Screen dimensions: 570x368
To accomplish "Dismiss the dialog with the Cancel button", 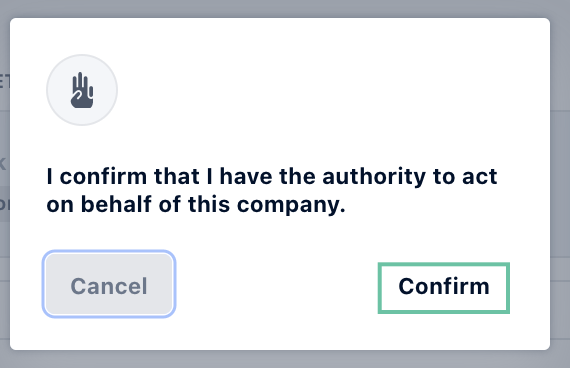I will tap(109, 284).
